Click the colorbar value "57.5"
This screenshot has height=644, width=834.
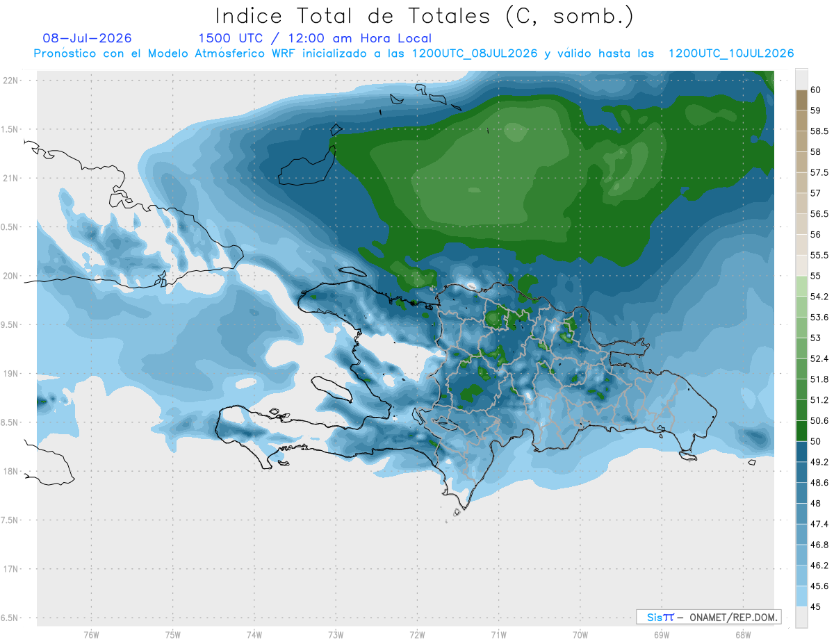(x=820, y=172)
